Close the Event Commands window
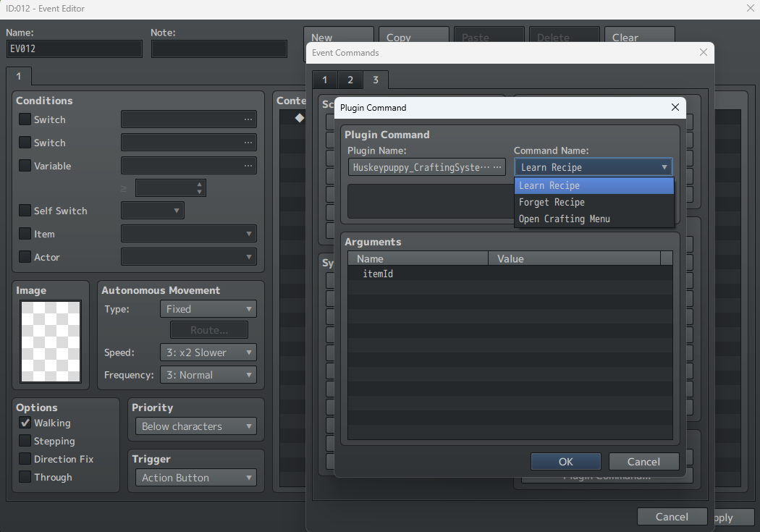This screenshot has width=760, height=532. (704, 52)
